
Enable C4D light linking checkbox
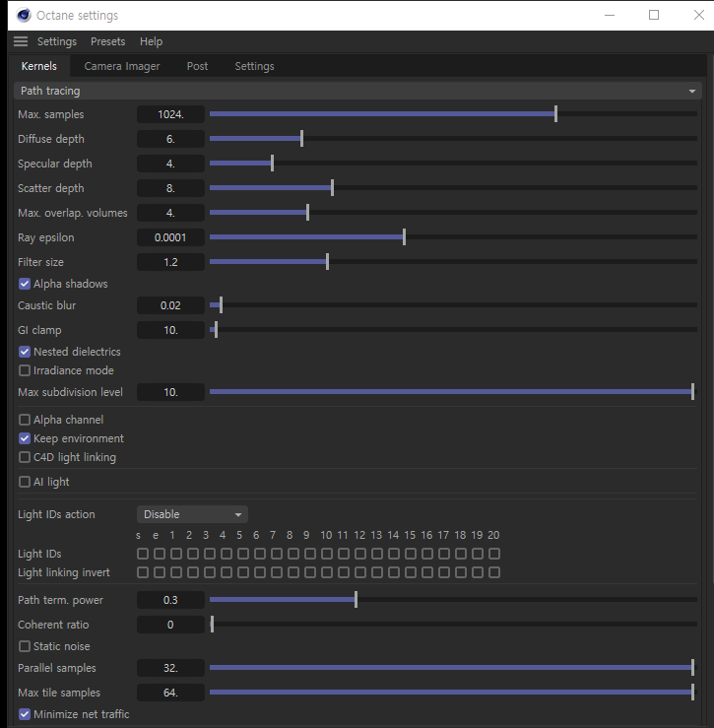click(x=25, y=457)
